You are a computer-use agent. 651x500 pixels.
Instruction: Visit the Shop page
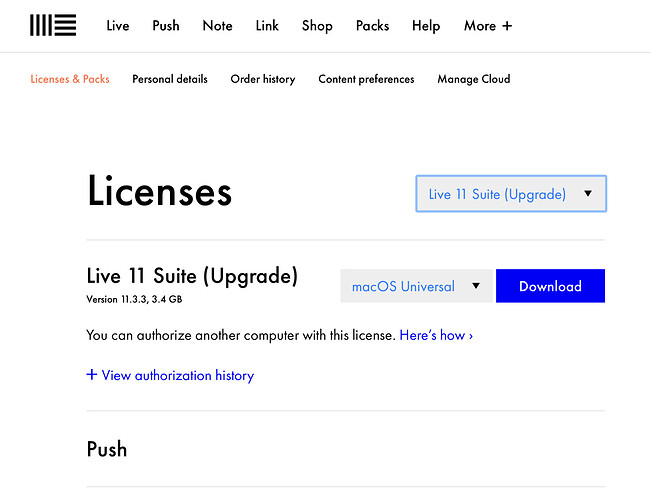click(317, 26)
